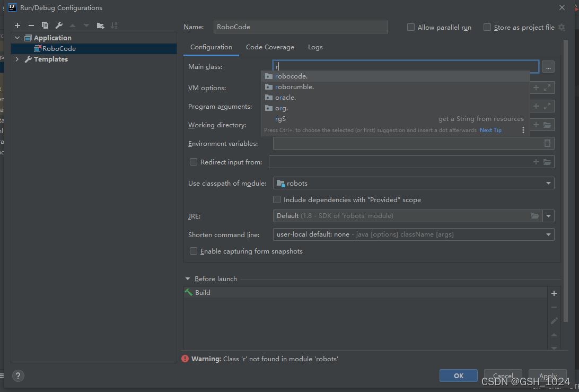
Task: Click Next Tip link in popup
Action: pyautogui.click(x=490, y=130)
